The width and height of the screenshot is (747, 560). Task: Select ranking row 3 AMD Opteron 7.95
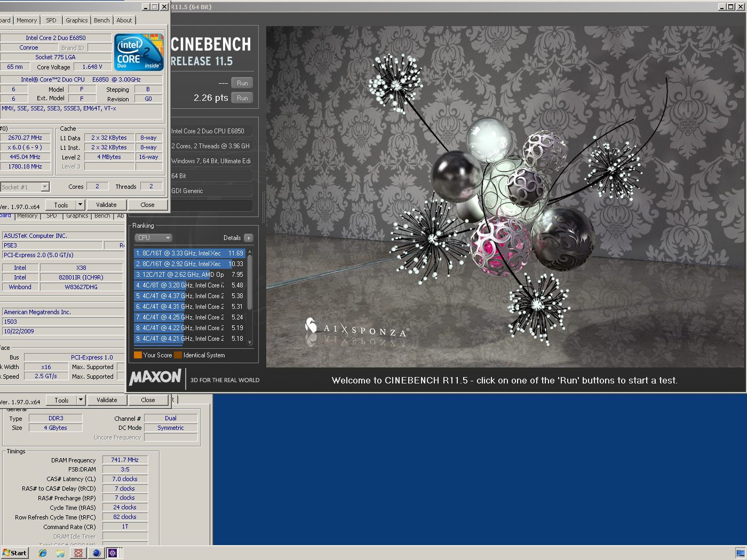pyautogui.click(x=189, y=275)
